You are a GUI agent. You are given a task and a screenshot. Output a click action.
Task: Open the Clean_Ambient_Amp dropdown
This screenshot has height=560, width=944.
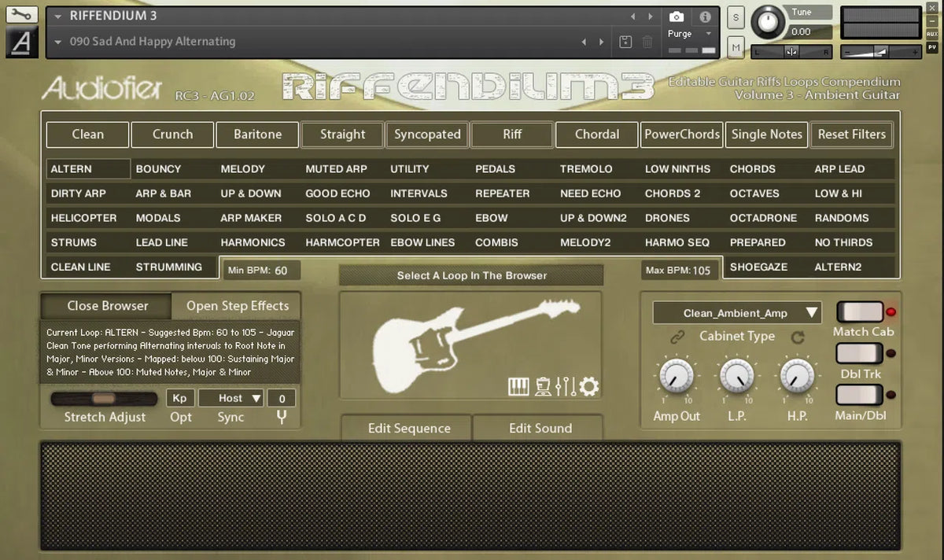tap(736, 313)
